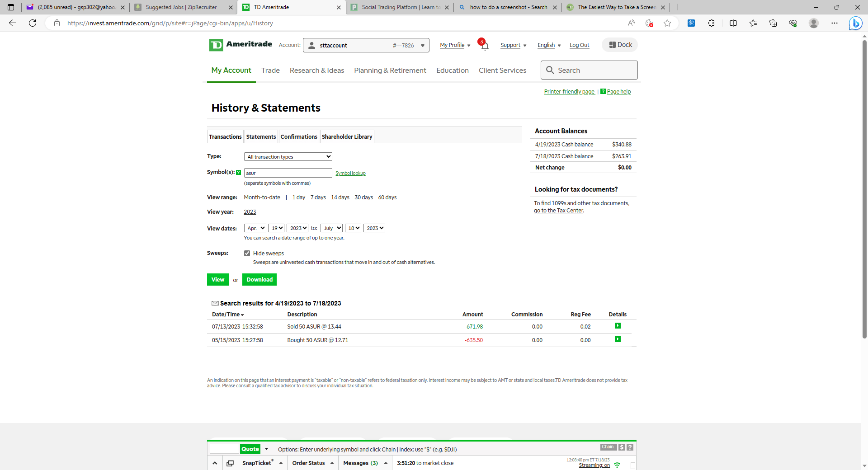Open the browser Extensions puzzle icon

711,23
